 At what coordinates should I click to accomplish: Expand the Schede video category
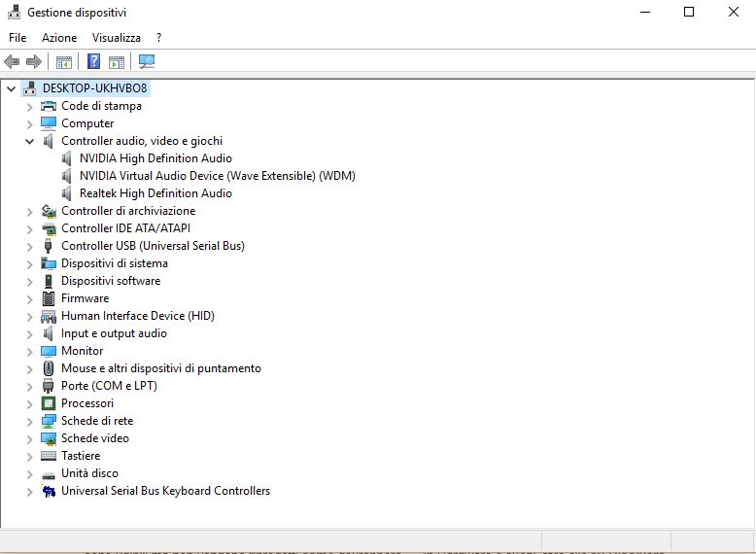[29, 438]
